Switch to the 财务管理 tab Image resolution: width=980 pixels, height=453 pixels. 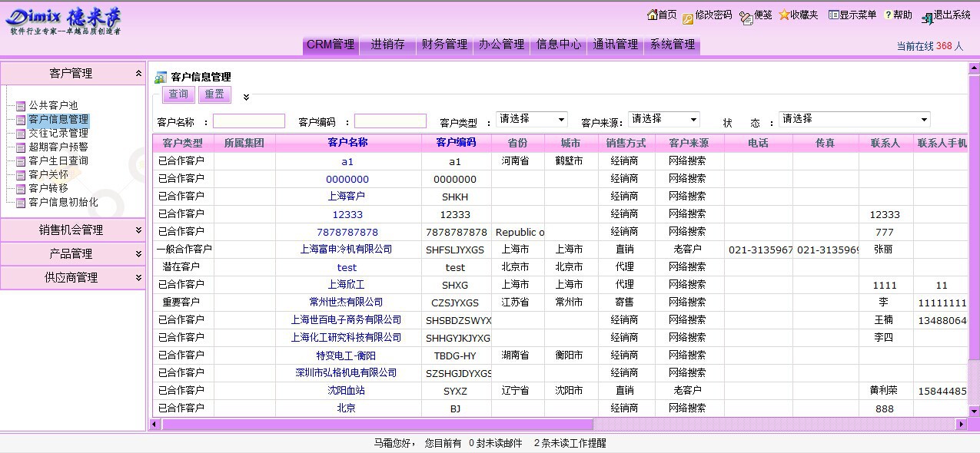point(444,45)
